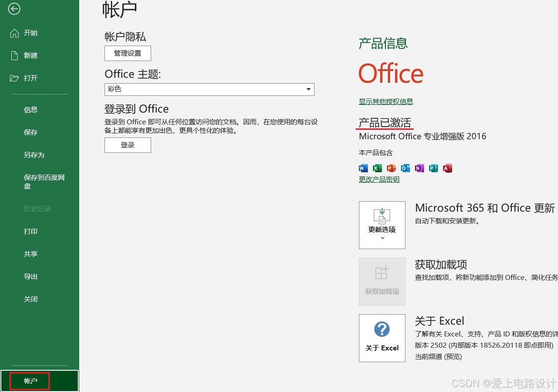This screenshot has width=558, height=392.
Task: Click the new document icon beside 新建
Action: point(14,55)
